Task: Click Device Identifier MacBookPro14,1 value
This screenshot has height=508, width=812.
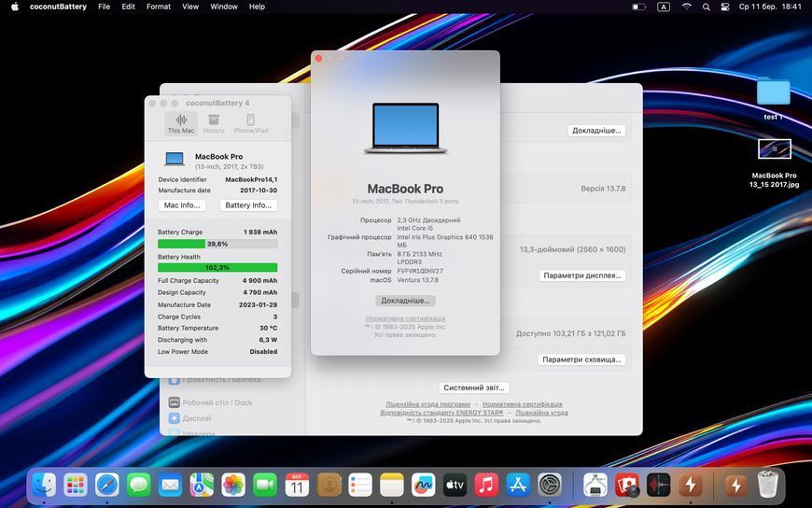Action: (x=251, y=180)
